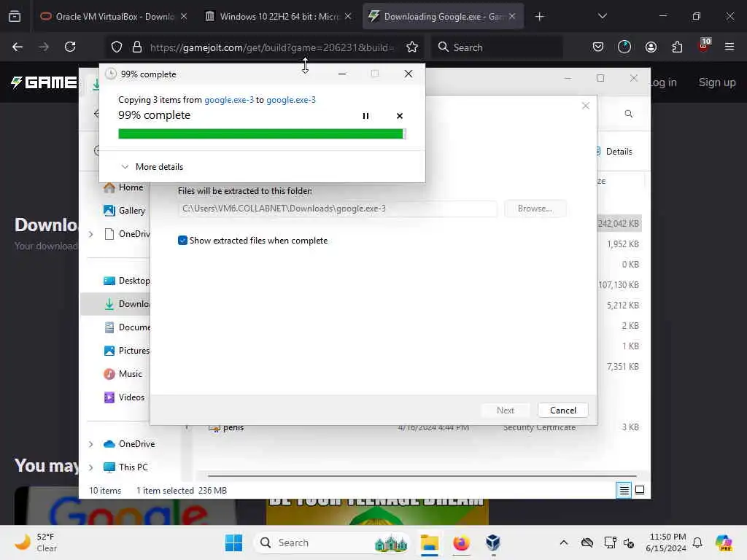This screenshot has width=747, height=560.
Task: Click the disabled Next button
Action: (x=505, y=410)
